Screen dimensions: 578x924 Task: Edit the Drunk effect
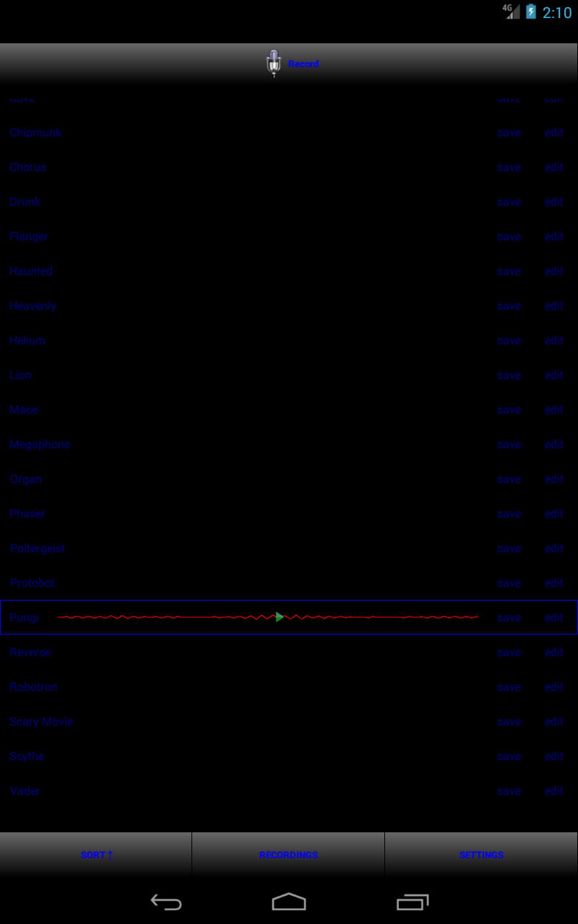pos(554,202)
